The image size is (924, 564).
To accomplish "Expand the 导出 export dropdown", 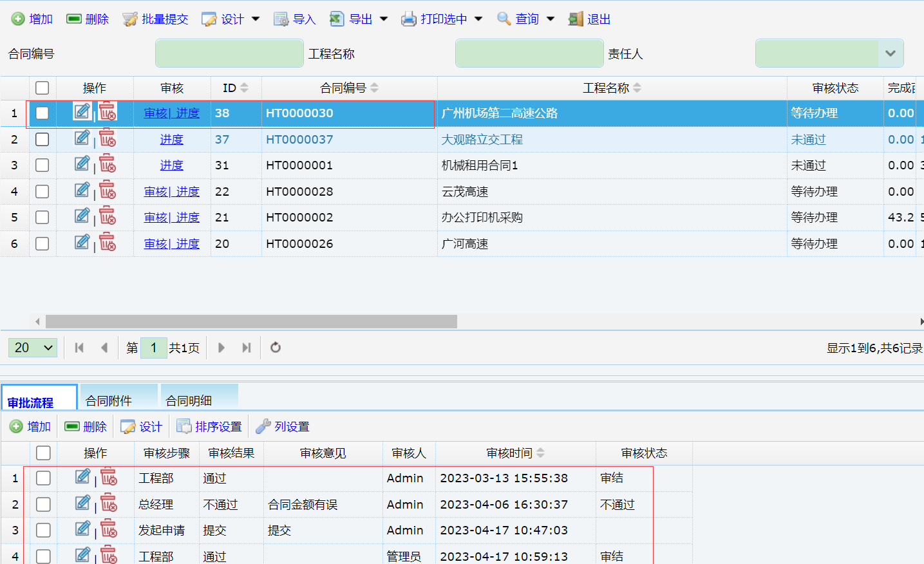I will click(x=384, y=19).
